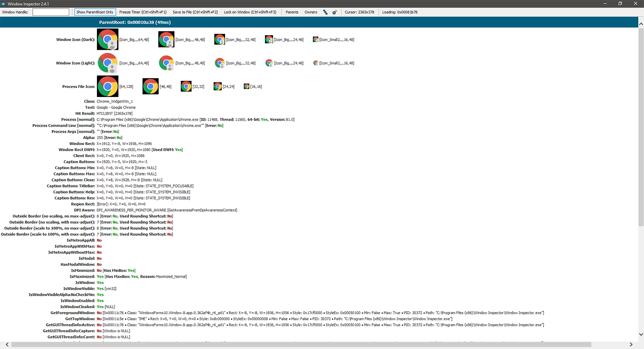Click the vertical scrollbar down arrow

pyautogui.click(x=641, y=334)
